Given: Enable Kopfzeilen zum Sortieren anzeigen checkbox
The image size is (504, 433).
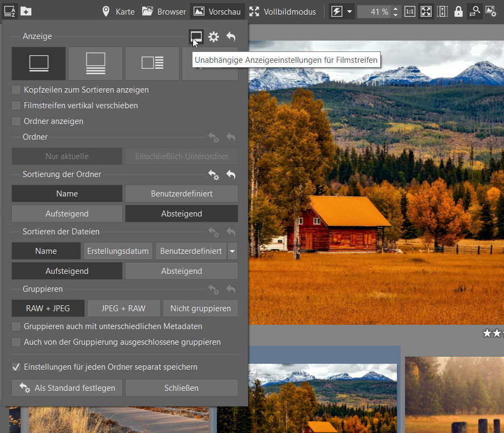Looking at the screenshot, I should click(x=16, y=90).
